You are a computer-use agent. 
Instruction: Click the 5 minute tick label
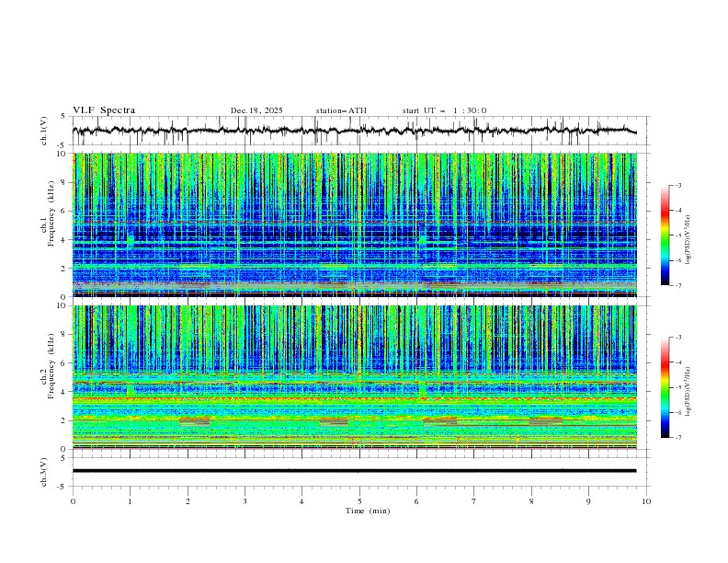[359, 501]
